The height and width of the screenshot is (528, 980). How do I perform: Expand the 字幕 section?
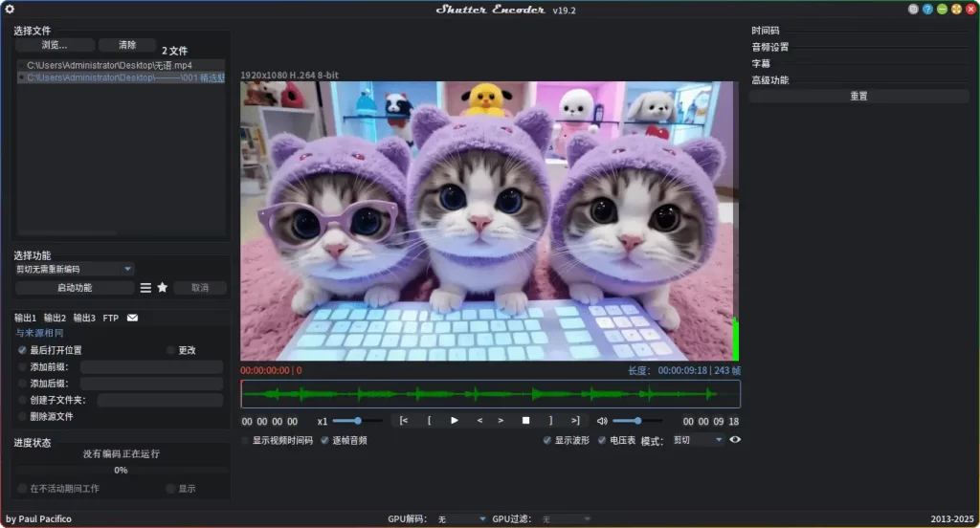(x=761, y=64)
